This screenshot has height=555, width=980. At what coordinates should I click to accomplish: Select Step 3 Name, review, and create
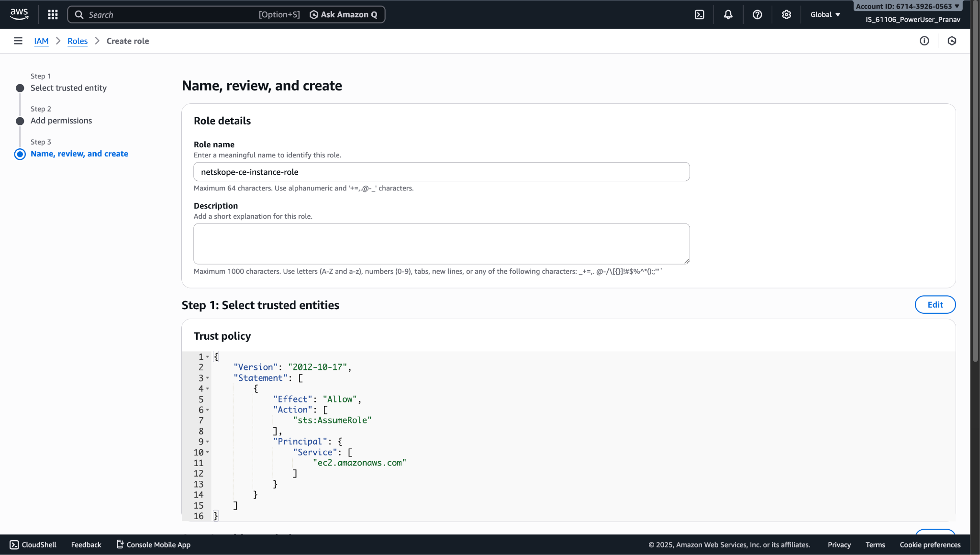tap(79, 154)
